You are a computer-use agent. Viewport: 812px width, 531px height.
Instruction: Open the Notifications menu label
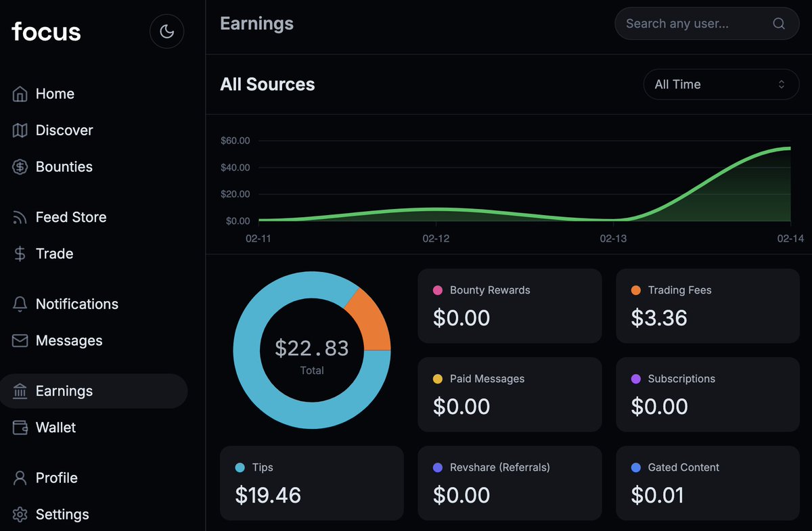[x=77, y=304]
